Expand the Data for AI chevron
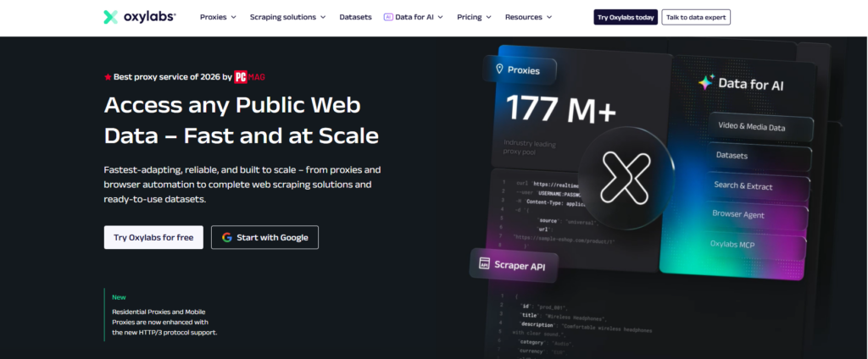This screenshot has height=359, width=868. 440,17
